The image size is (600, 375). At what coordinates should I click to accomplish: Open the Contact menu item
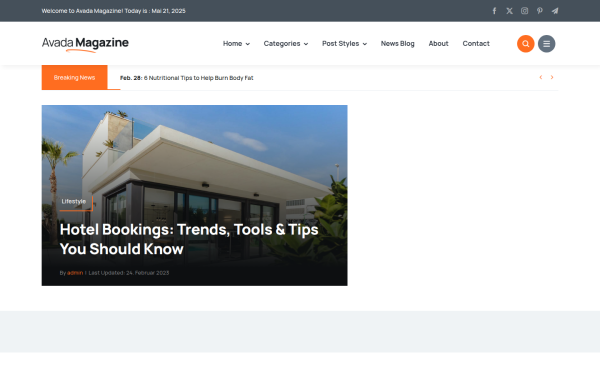click(476, 44)
